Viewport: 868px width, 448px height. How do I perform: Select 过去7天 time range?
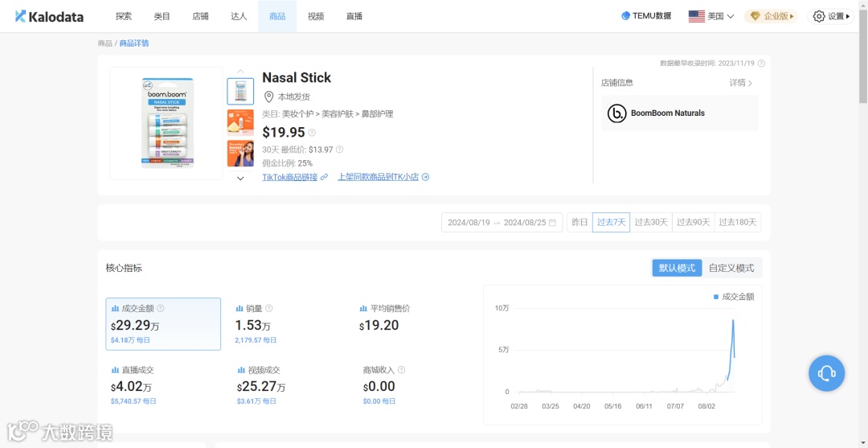click(611, 223)
